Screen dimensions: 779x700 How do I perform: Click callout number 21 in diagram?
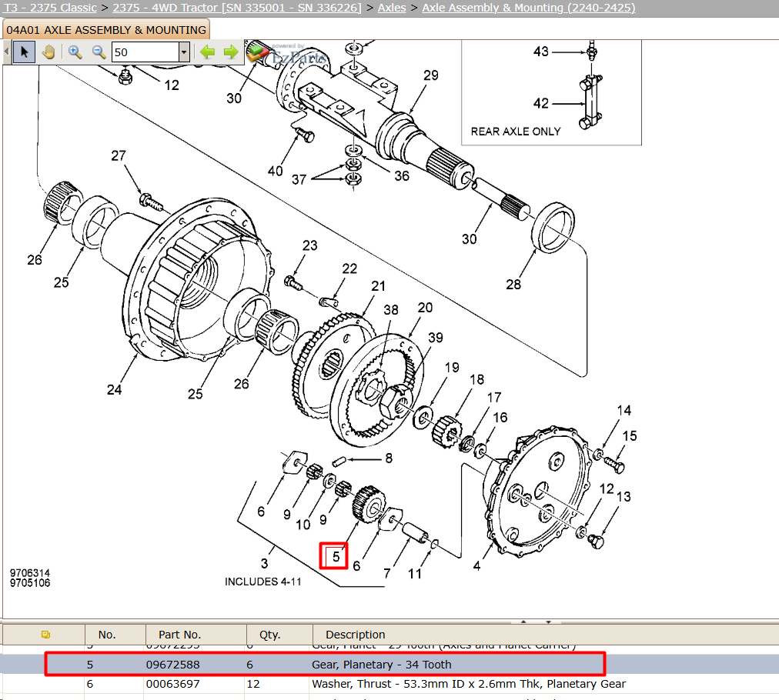point(378,286)
